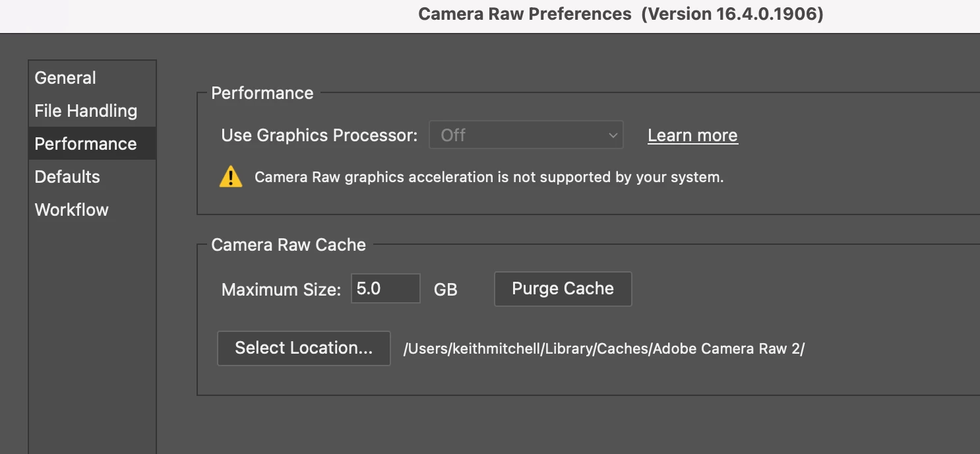This screenshot has height=454, width=980.
Task: Click the GB unit label
Action: [x=445, y=290]
